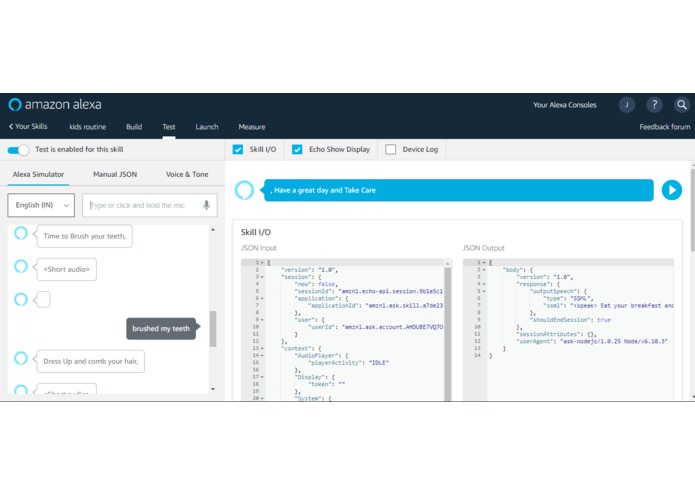Image resolution: width=695 pixels, height=494 pixels.
Task: Collapse JSON Output 'response' fold arrow
Action: click(484, 284)
